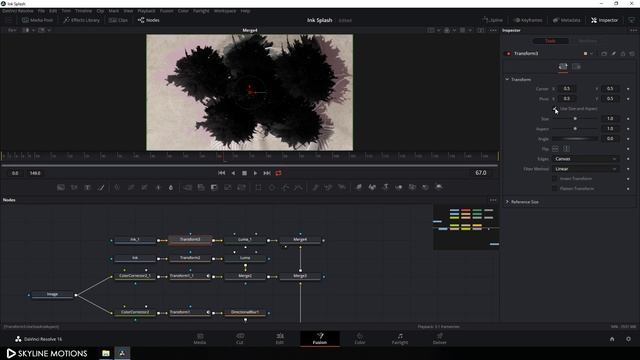Add Merge tool from toolbar

[188, 187]
